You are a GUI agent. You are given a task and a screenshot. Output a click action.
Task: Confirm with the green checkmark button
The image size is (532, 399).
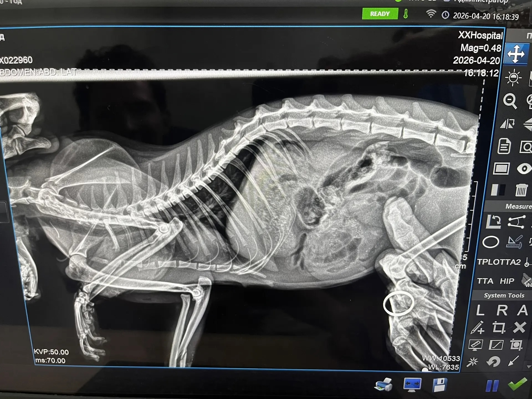pos(517,384)
